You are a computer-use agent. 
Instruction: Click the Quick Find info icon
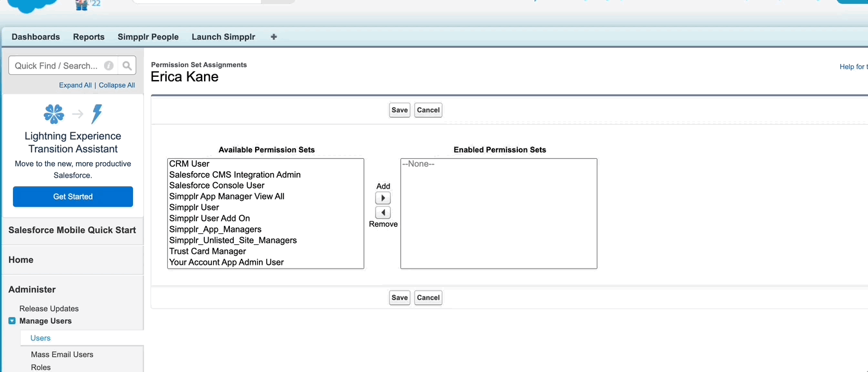tap(109, 65)
